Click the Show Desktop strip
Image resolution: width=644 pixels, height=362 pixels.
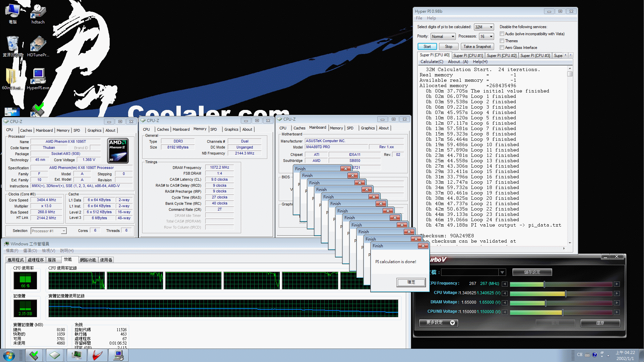[641, 355]
